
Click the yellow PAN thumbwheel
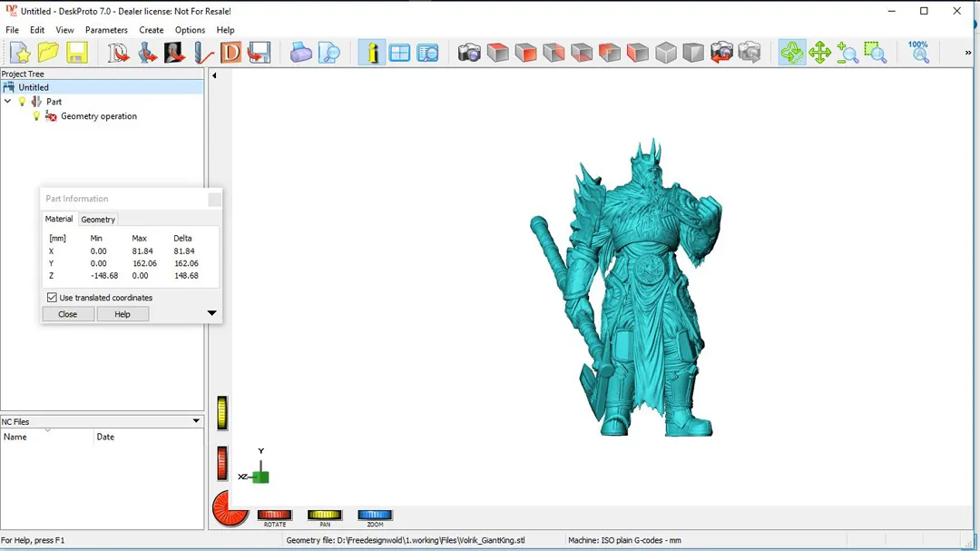click(x=324, y=515)
